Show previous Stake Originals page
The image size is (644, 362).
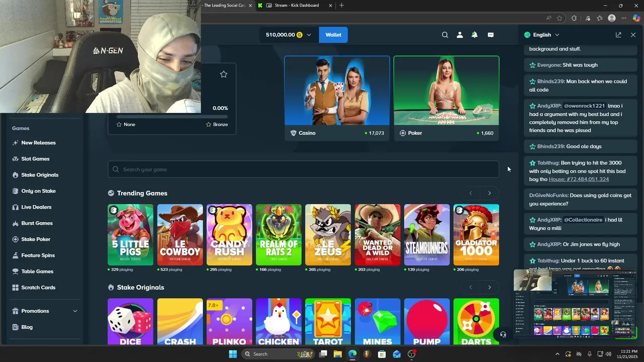pos(470,288)
